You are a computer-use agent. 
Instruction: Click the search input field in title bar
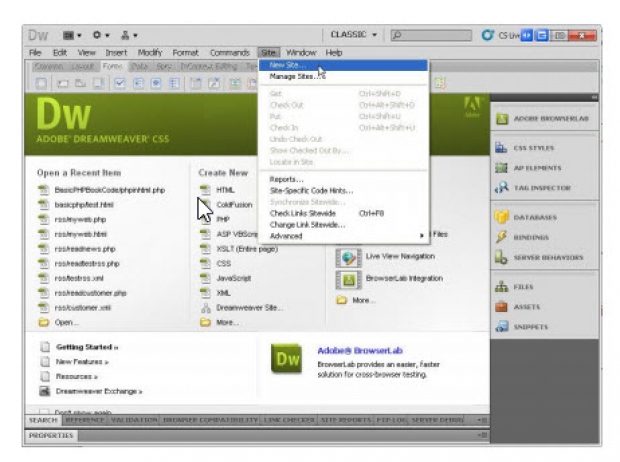point(431,35)
